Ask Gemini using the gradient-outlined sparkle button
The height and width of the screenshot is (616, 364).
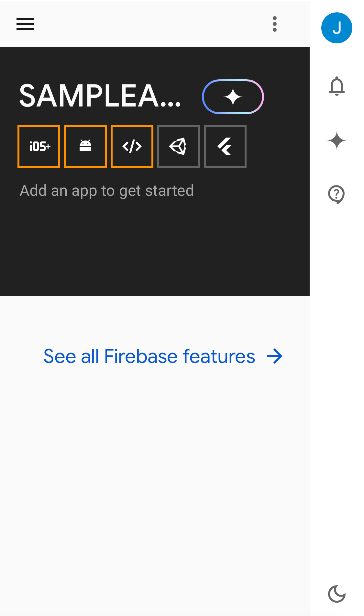(x=233, y=96)
